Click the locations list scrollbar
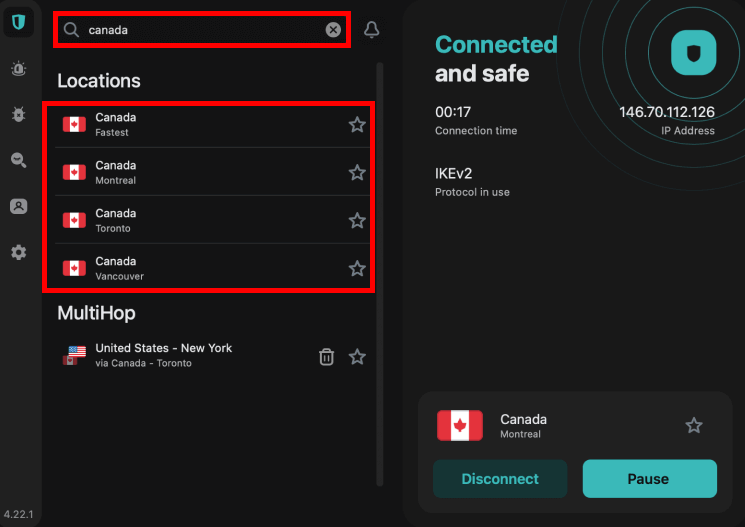The width and height of the screenshot is (745, 527). pos(380,274)
